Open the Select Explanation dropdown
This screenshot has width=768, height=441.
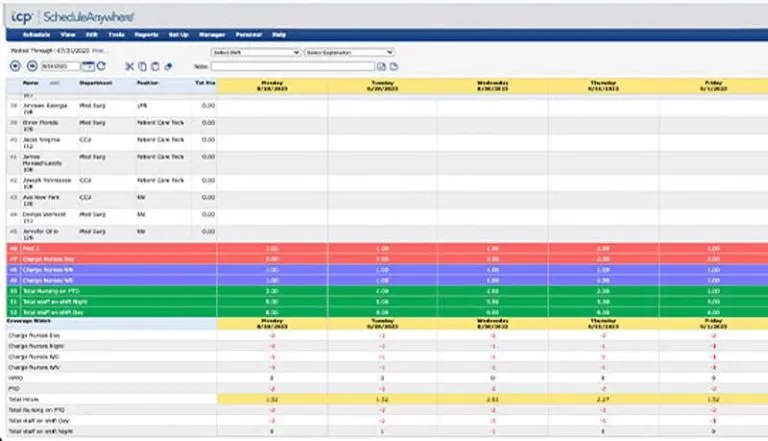click(x=349, y=52)
